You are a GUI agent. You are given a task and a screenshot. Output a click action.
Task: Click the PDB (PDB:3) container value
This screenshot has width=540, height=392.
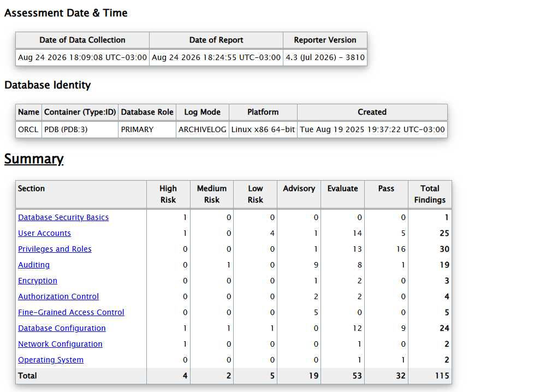click(66, 129)
